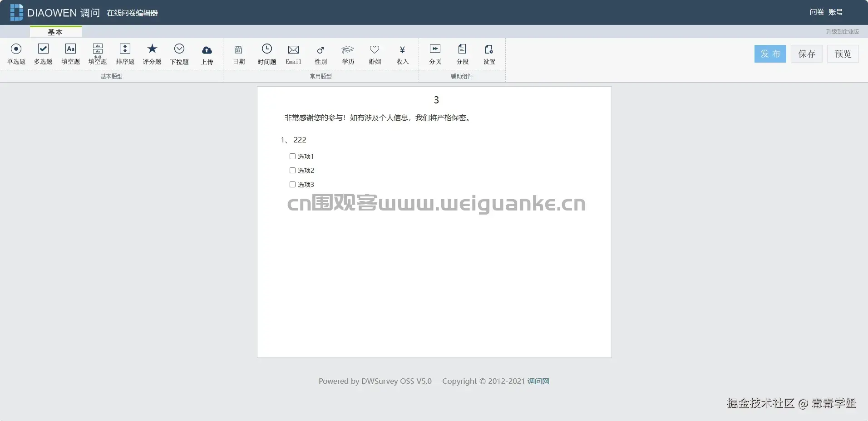Screen dimensions: 868x421
Task: Open survey settings (设置)
Action: (x=489, y=54)
